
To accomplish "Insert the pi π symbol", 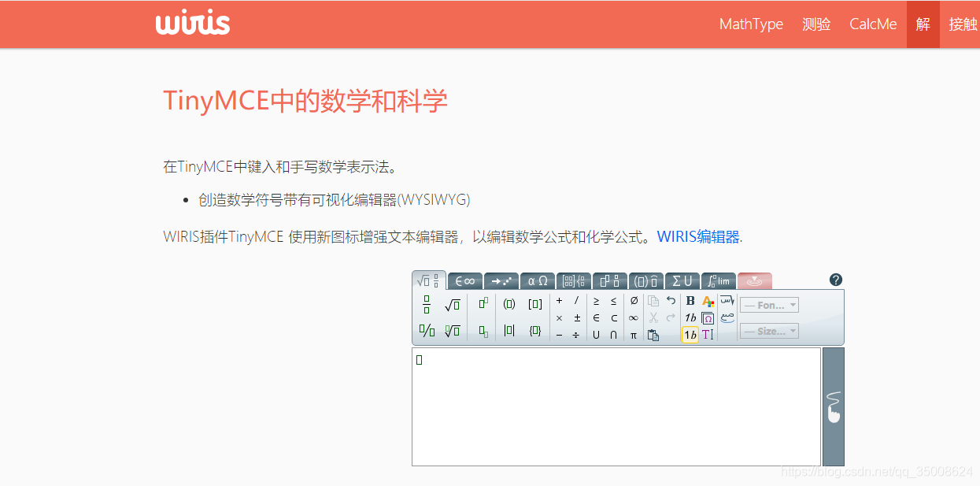I will (x=634, y=336).
